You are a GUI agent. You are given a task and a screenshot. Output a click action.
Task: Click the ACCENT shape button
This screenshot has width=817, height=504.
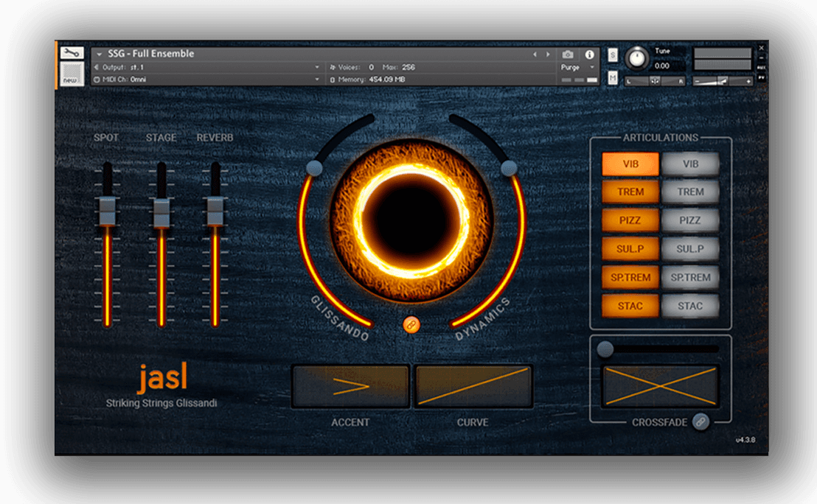350,386
